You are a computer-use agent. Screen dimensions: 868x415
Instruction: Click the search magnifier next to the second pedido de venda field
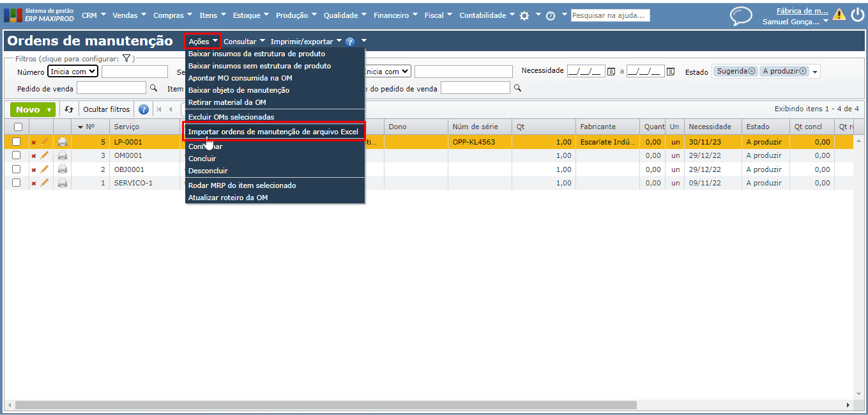pos(517,88)
